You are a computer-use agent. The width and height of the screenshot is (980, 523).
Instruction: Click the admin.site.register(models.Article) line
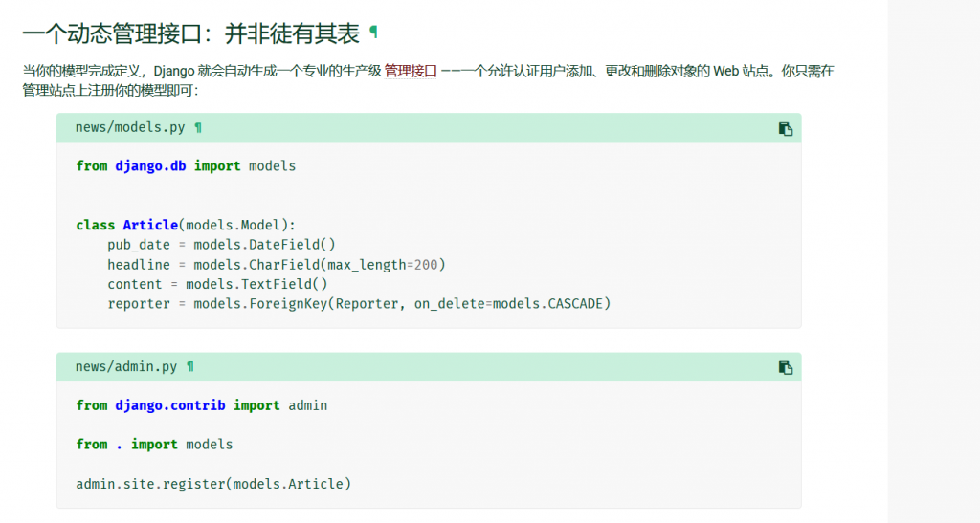[213, 484]
